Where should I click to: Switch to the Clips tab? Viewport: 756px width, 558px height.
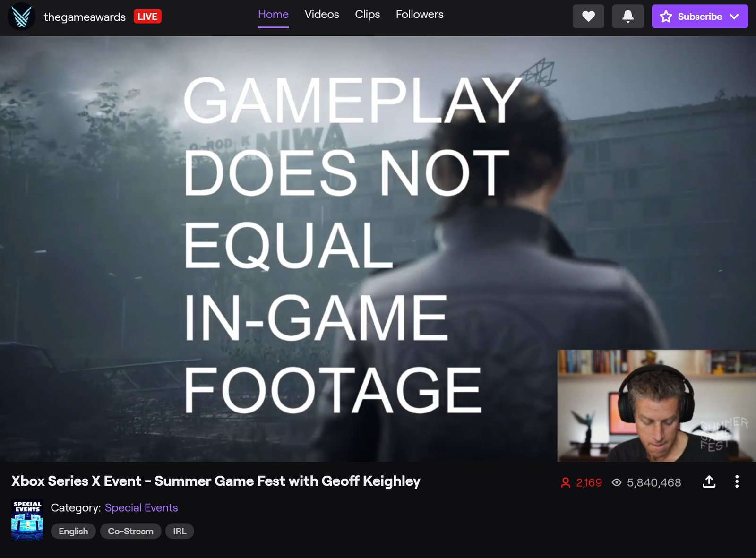(x=367, y=15)
